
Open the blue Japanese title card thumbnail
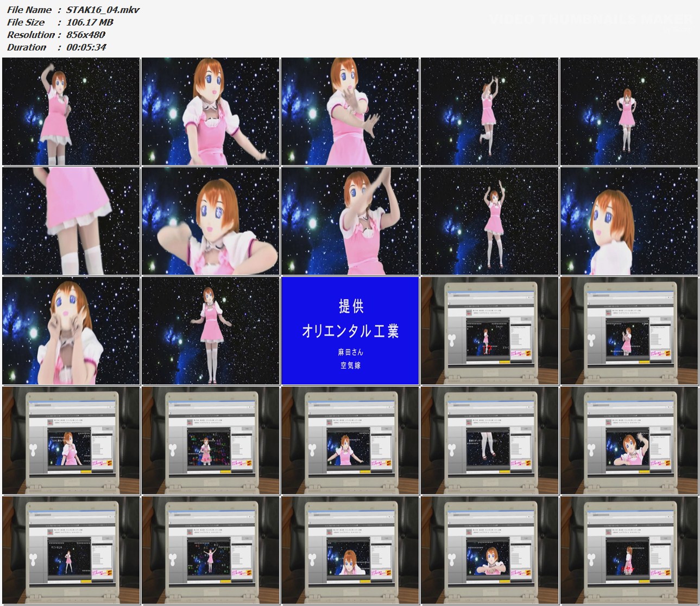(x=350, y=331)
